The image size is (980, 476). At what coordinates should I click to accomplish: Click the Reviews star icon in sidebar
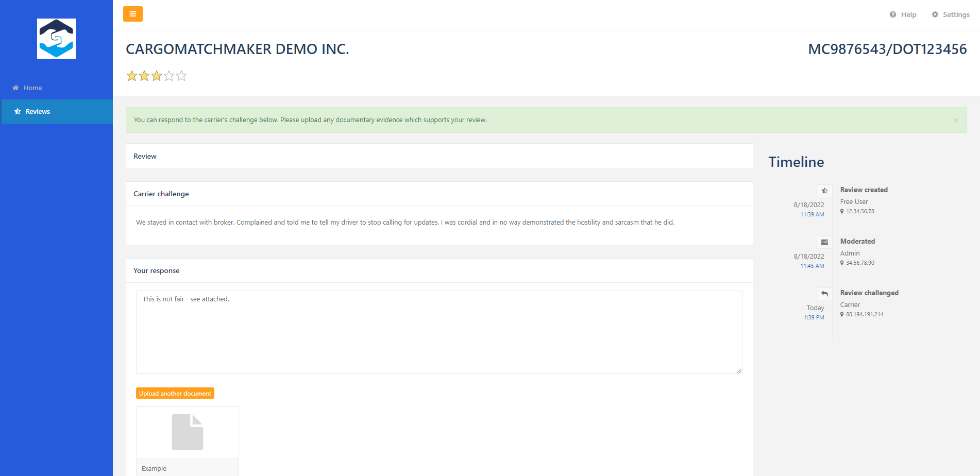click(18, 111)
